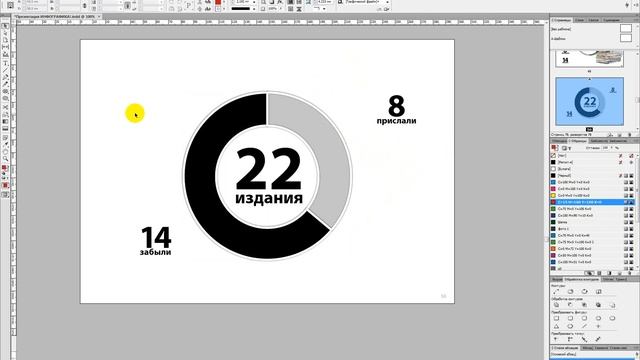Select the highlighted red swatch row

click(x=591, y=202)
